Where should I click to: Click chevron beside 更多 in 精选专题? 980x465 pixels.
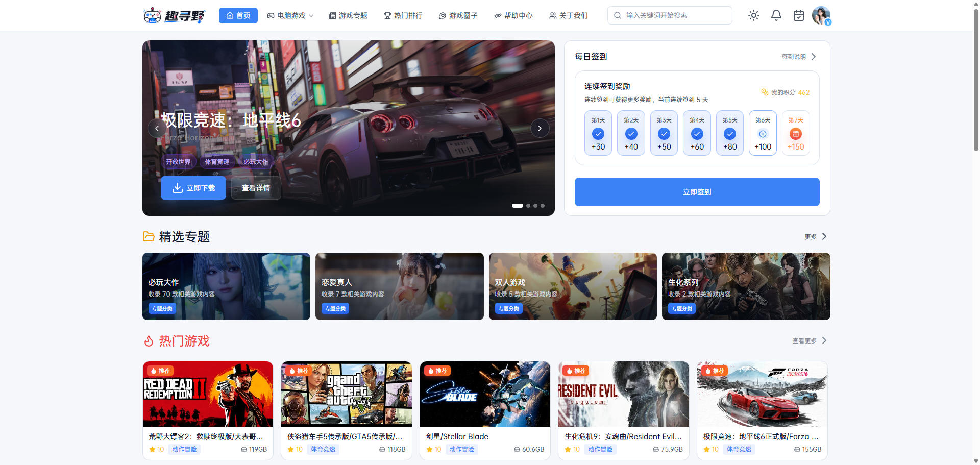pyautogui.click(x=824, y=236)
